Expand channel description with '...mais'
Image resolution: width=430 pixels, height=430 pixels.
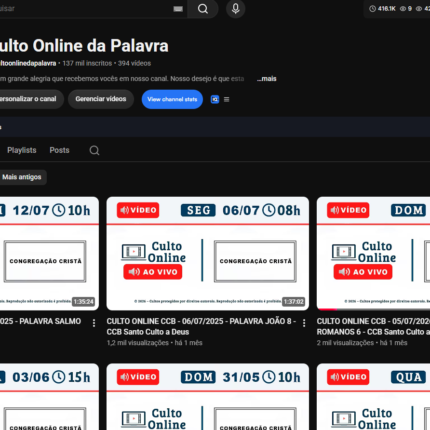[267, 79]
